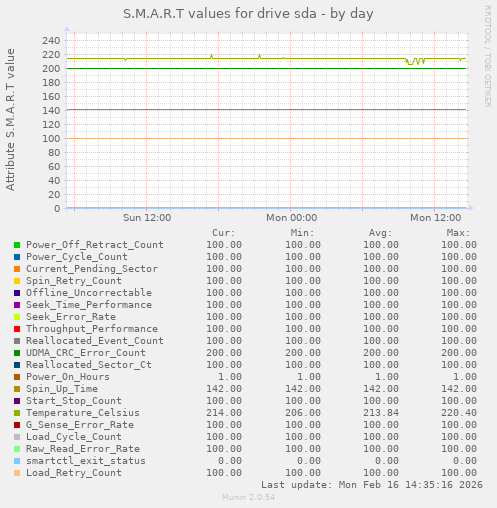This screenshot has height=508, width=497.
Task: Select the Power_On_Hours legend label
Action: pos(68,377)
